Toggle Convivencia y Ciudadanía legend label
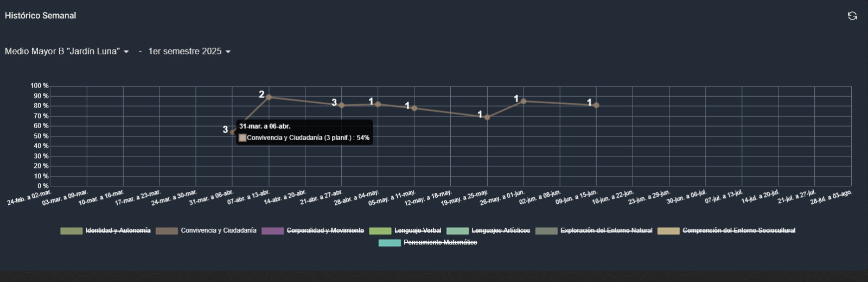 pyautogui.click(x=218, y=230)
